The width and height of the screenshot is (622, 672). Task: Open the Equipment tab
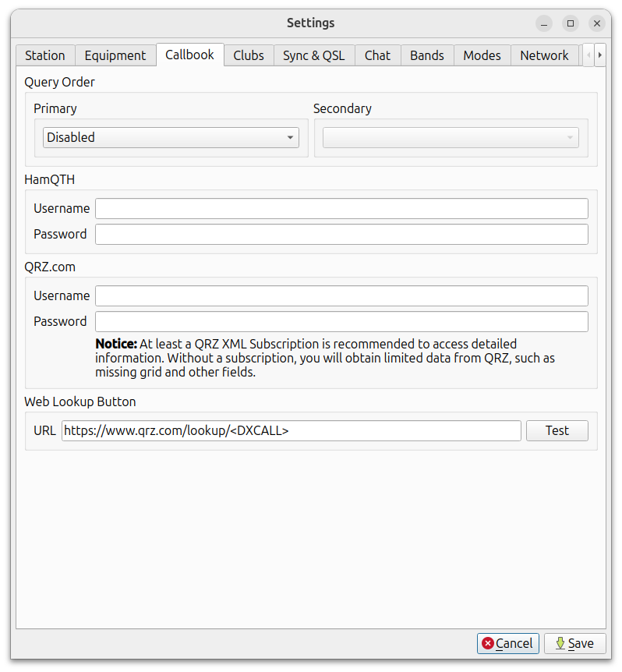115,55
